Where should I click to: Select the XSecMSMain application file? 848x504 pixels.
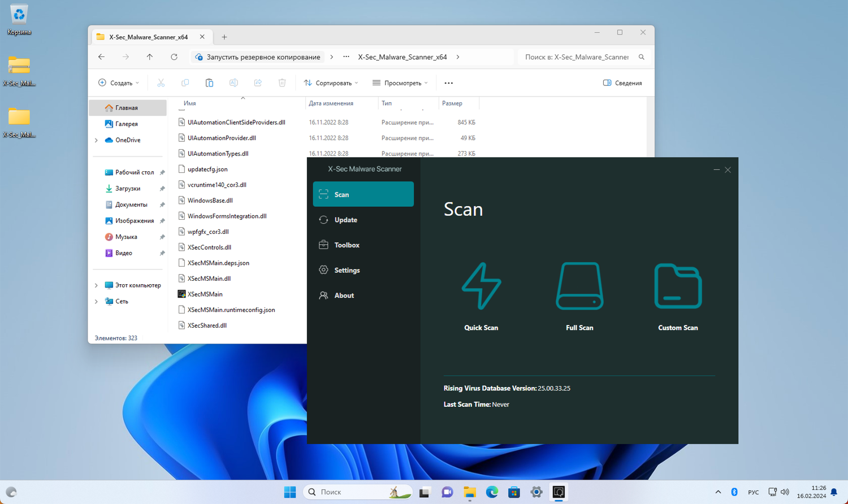pos(205,294)
